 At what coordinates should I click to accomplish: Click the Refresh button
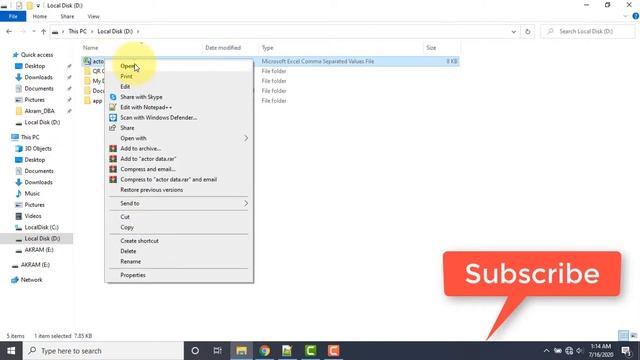tap(528, 31)
